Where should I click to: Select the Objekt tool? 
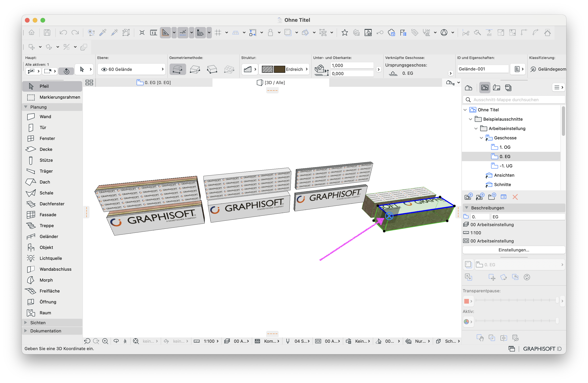(52, 247)
